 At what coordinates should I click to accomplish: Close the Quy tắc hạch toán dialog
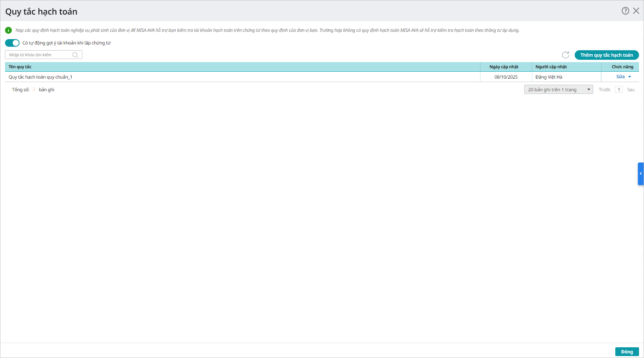point(636,11)
